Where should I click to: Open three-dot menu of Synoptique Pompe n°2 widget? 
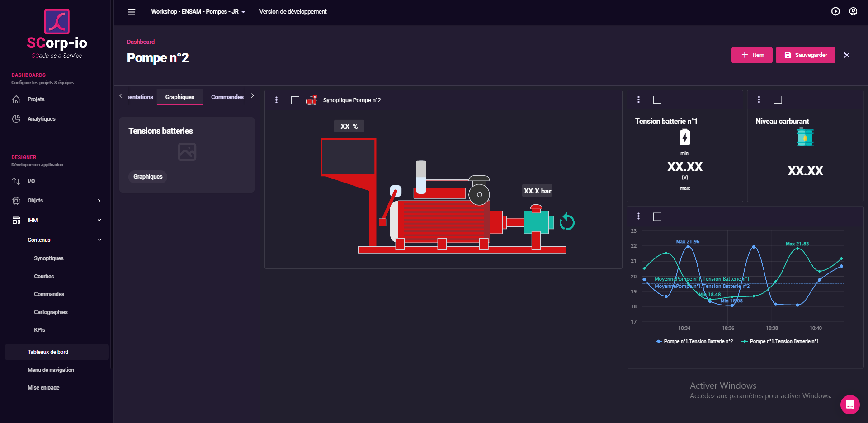point(277,100)
